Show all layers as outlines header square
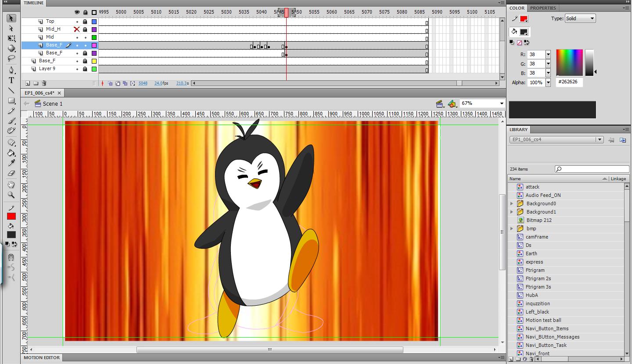 pos(94,12)
